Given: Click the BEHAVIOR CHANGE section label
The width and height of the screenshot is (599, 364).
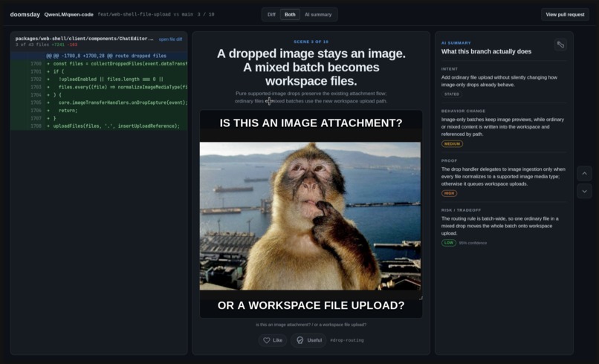Looking at the screenshot, I should point(464,111).
